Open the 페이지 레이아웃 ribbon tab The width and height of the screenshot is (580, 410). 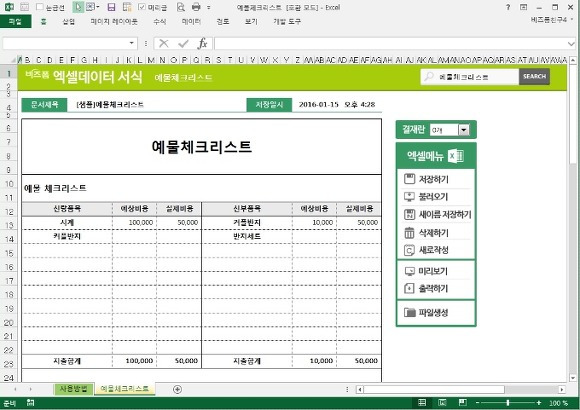tap(114, 21)
